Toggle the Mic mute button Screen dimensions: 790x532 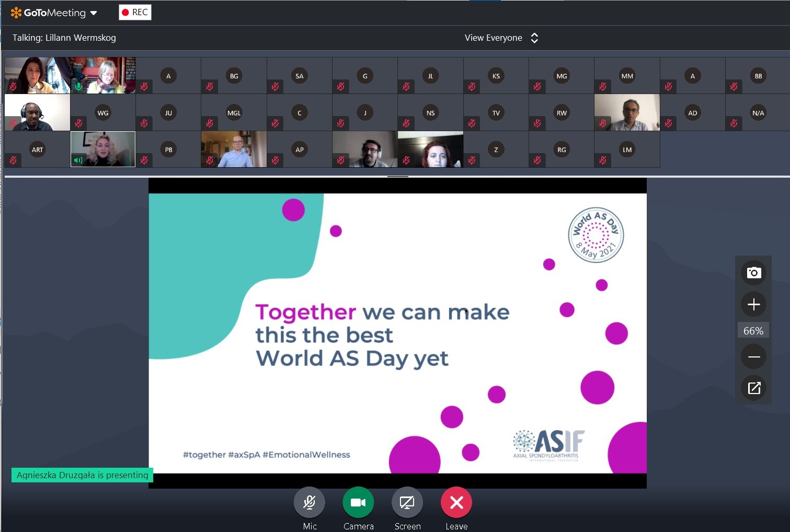[x=310, y=503]
